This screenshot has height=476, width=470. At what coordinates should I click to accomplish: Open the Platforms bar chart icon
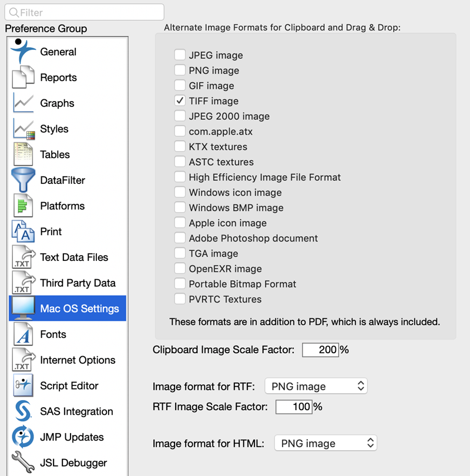click(x=23, y=206)
